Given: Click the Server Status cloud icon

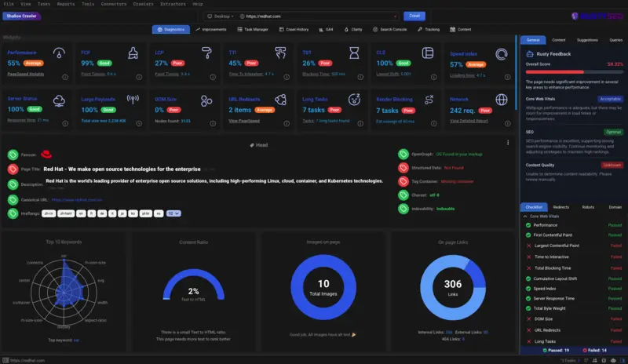Looking at the screenshot, I should (59, 100).
